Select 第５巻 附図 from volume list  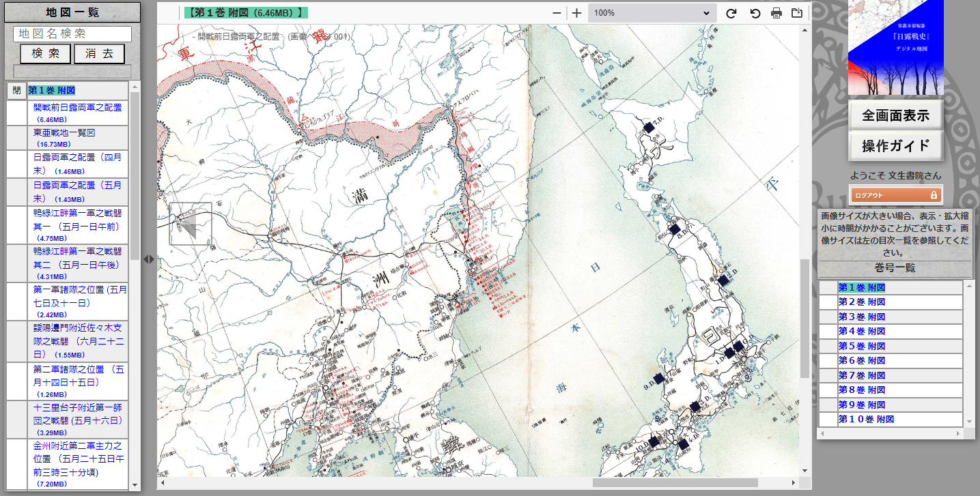point(861,346)
